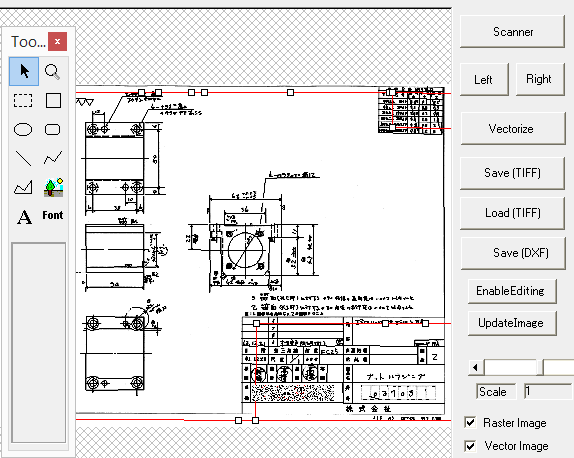574x458 pixels.
Task: Choose the insert picture tool
Action: 53,187
